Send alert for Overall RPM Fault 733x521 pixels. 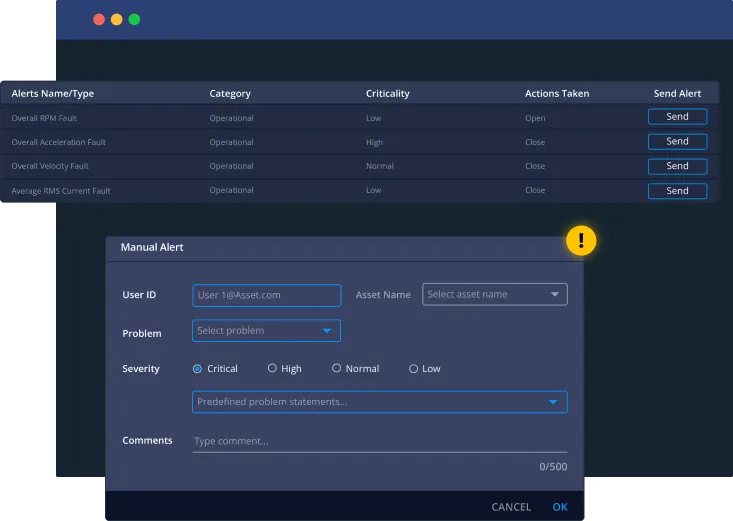[x=677, y=117]
